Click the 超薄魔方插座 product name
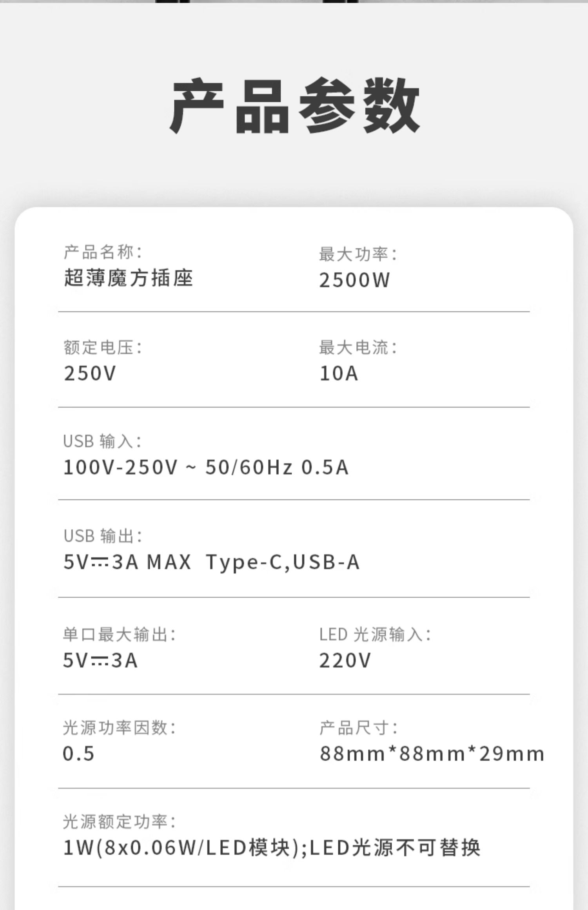 [129, 278]
